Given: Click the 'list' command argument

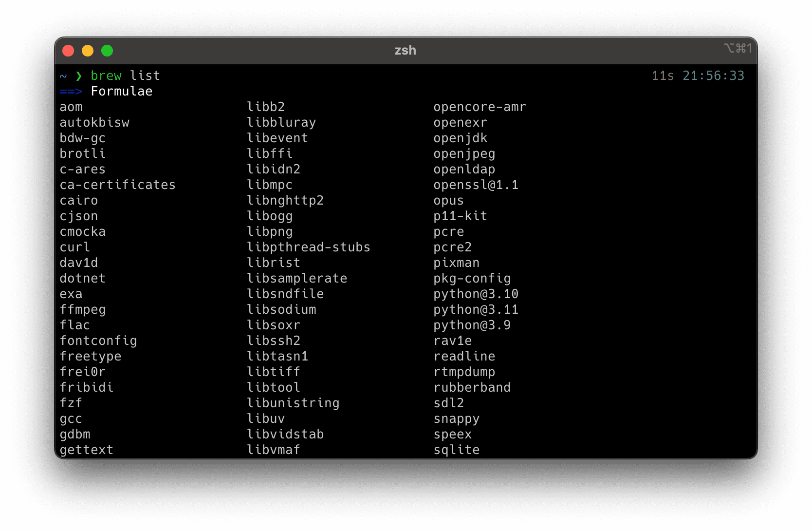Looking at the screenshot, I should (145, 76).
